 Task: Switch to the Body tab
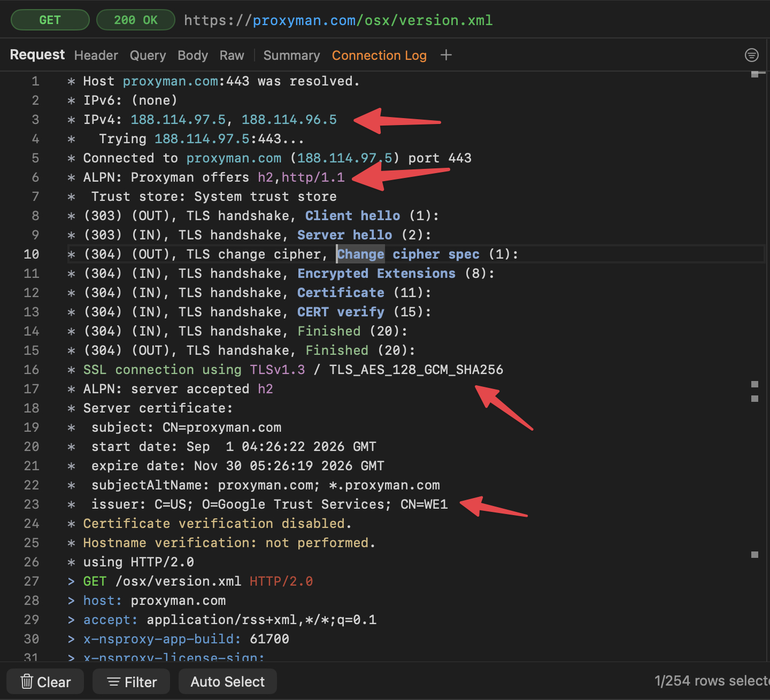pyautogui.click(x=192, y=56)
